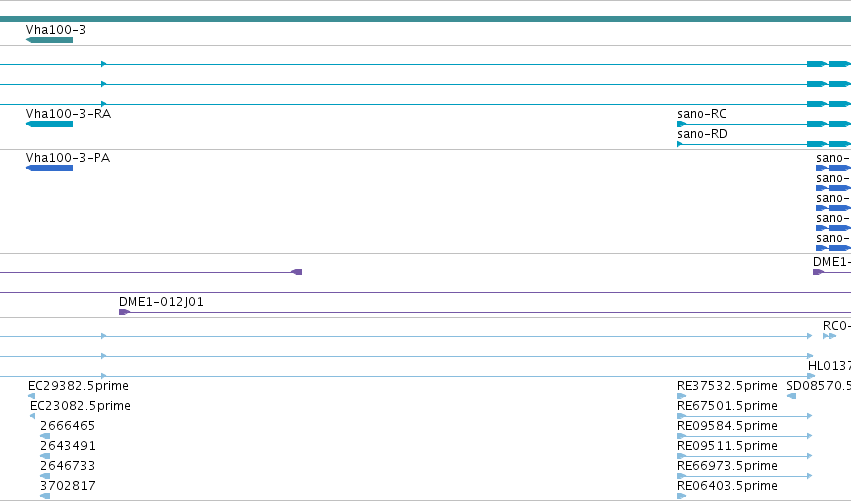Click the sano-RC transcript label
This screenshot has width=851, height=501.
tap(702, 114)
